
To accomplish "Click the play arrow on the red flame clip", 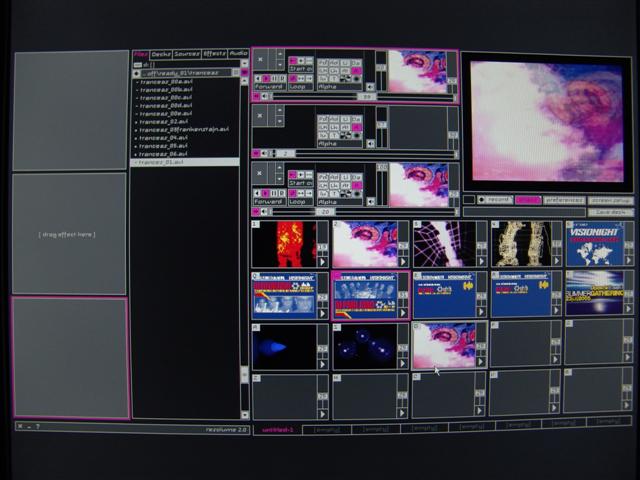I will (323, 261).
